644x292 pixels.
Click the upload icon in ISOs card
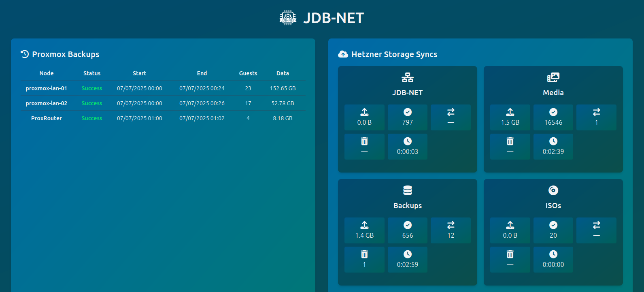click(x=510, y=225)
